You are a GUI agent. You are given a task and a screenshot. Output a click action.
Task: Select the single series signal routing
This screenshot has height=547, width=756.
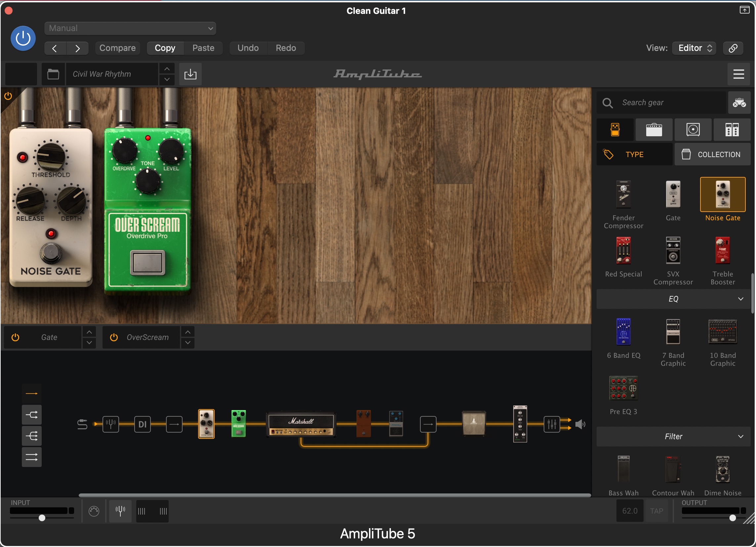(x=32, y=394)
